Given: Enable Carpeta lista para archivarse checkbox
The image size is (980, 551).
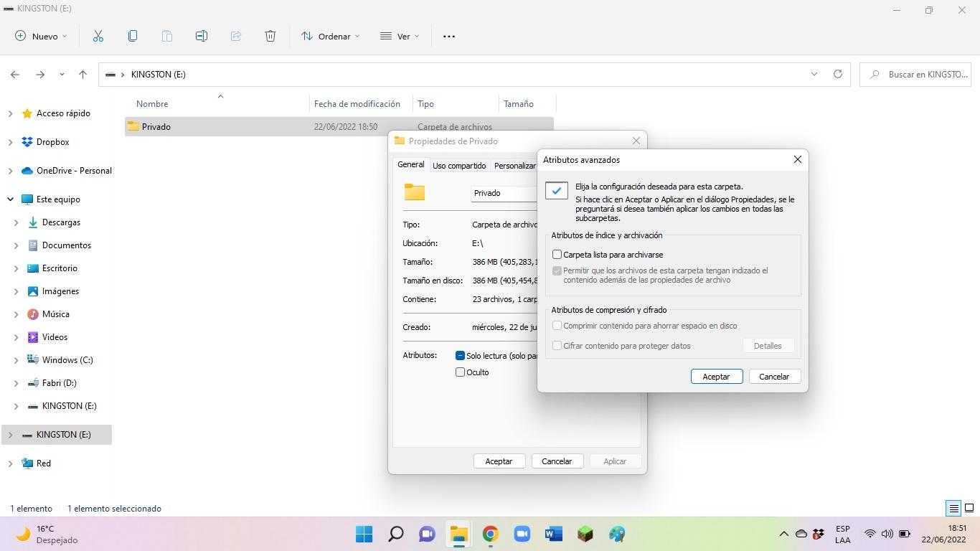Looking at the screenshot, I should point(557,255).
